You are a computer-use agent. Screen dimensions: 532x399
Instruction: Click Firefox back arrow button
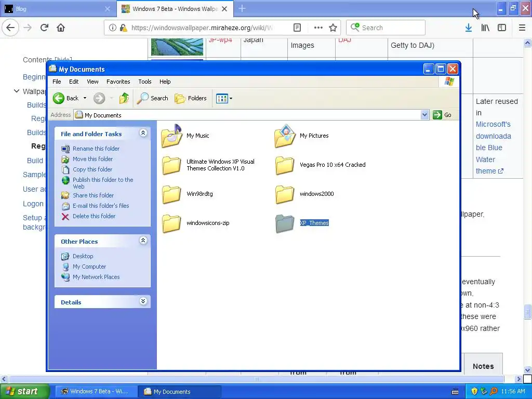click(10, 28)
